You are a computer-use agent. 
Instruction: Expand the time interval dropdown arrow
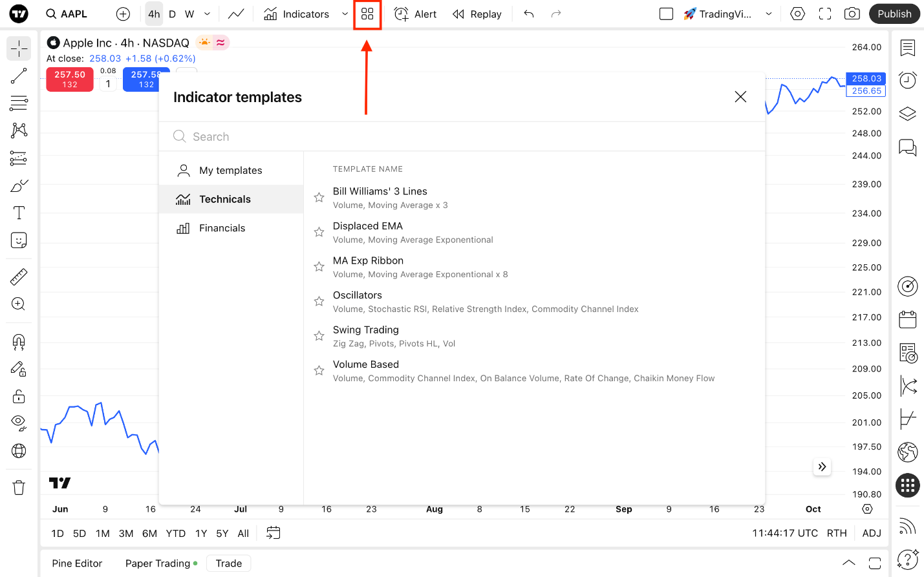207,14
